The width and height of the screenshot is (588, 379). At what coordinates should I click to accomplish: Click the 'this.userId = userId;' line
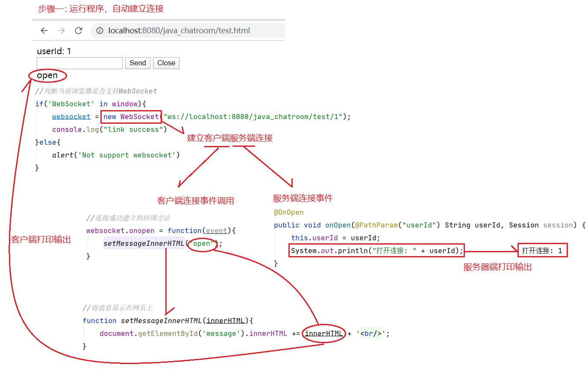[x=335, y=238]
